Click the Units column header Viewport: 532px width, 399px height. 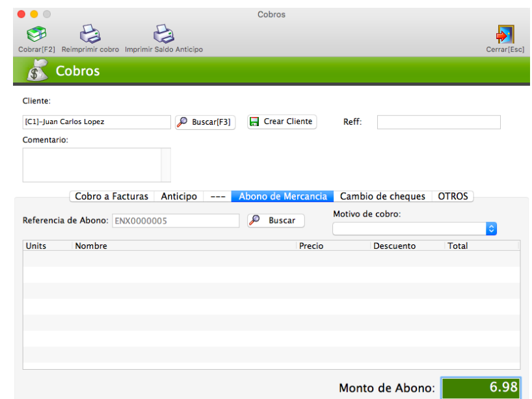(47, 246)
